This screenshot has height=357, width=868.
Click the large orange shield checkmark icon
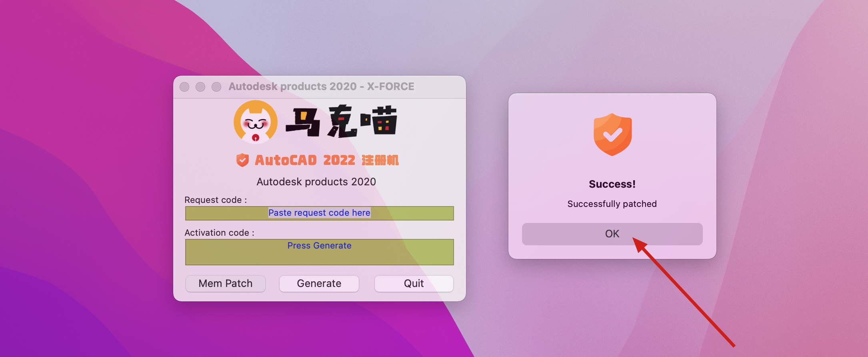tap(612, 134)
